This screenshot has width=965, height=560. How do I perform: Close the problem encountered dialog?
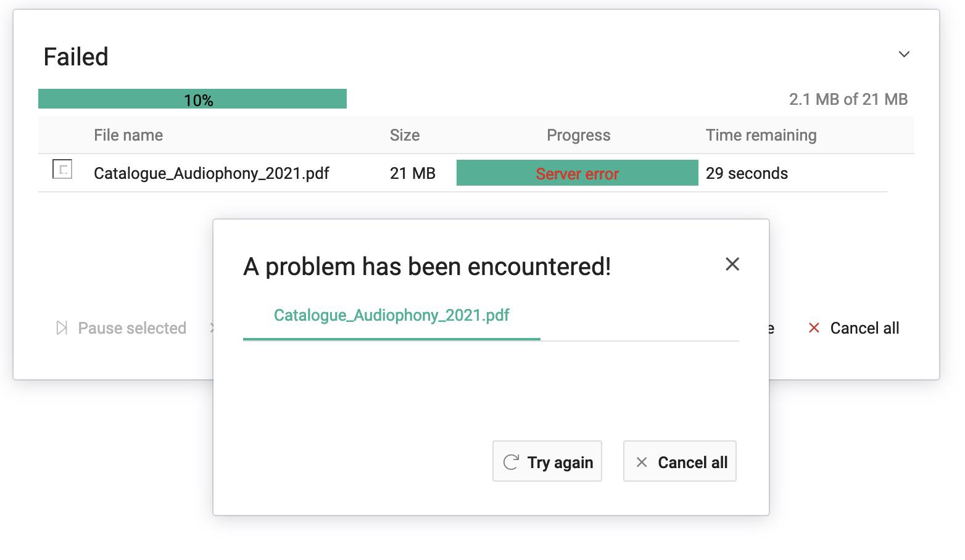(x=732, y=264)
